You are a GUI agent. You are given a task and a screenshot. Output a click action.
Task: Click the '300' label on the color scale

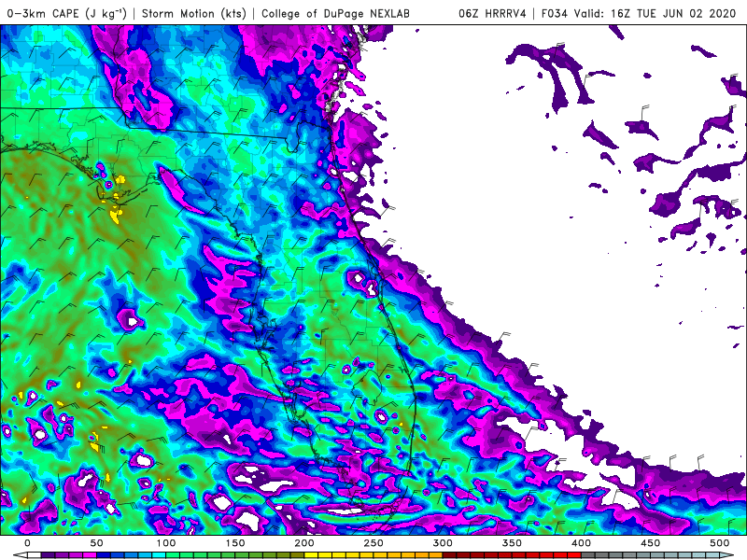tap(443, 543)
